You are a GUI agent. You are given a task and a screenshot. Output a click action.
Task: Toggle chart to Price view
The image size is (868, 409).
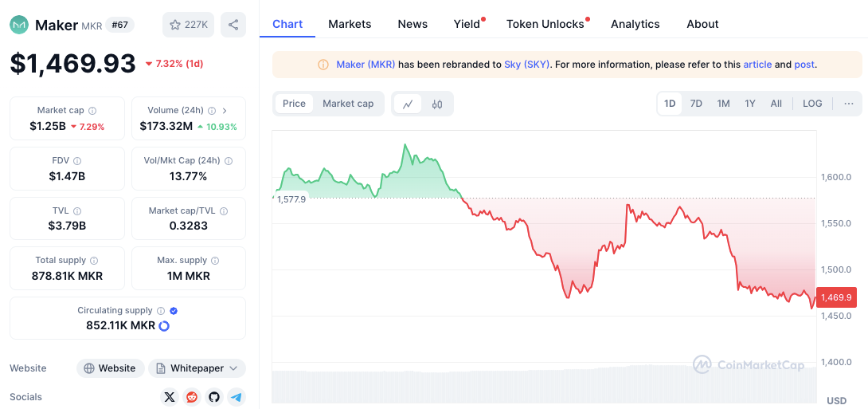pos(294,104)
